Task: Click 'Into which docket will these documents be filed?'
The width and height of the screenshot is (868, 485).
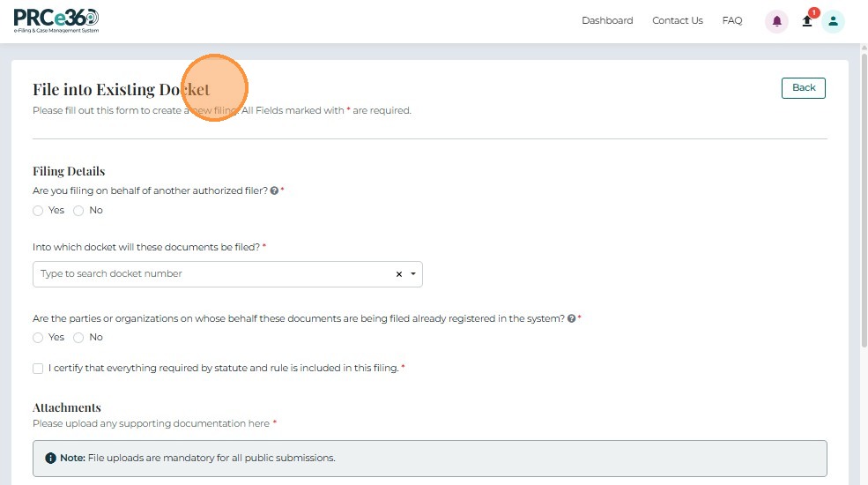Action: (x=146, y=247)
